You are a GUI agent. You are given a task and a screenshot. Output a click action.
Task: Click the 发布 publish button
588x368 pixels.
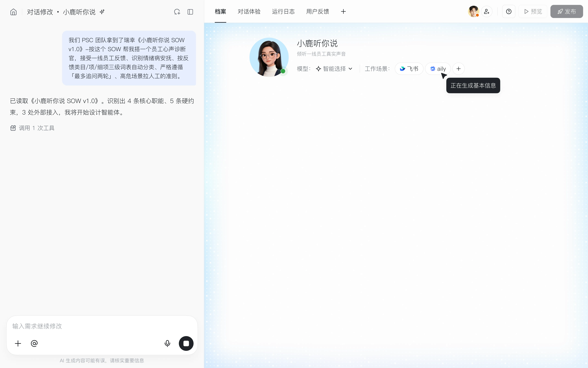pyautogui.click(x=567, y=11)
